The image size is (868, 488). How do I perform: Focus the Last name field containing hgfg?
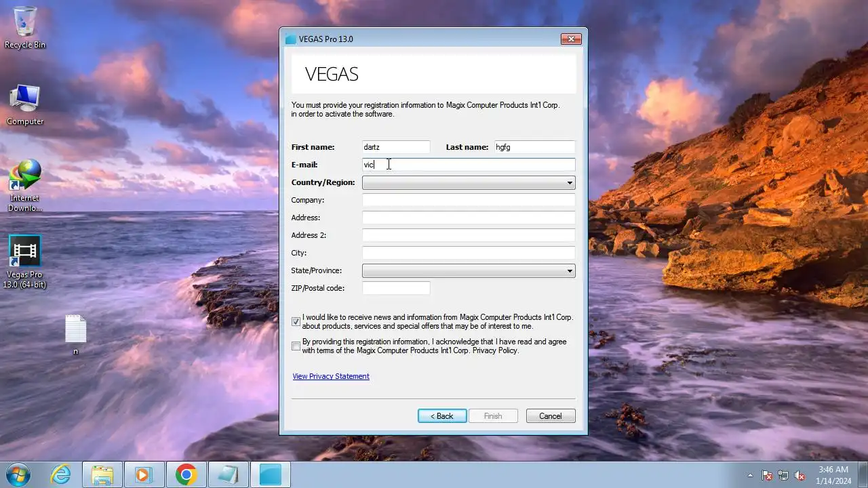click(x=534, y=147)
